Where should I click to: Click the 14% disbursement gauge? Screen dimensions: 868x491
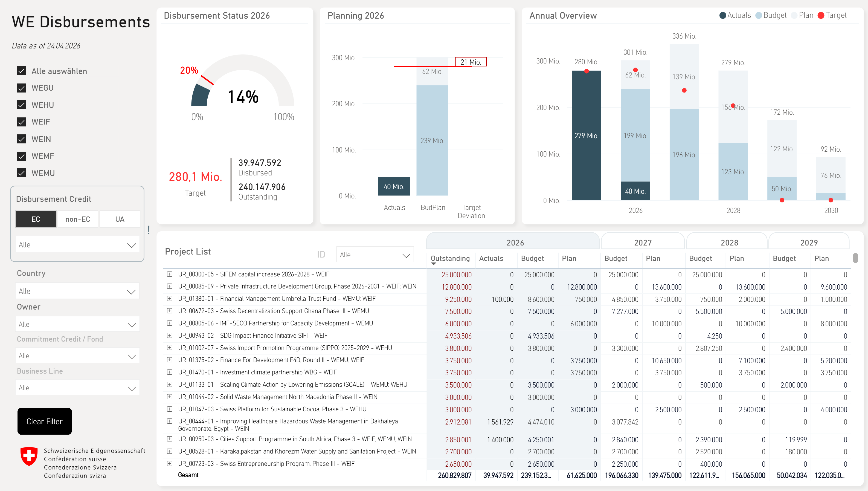[x=243, y=80]
